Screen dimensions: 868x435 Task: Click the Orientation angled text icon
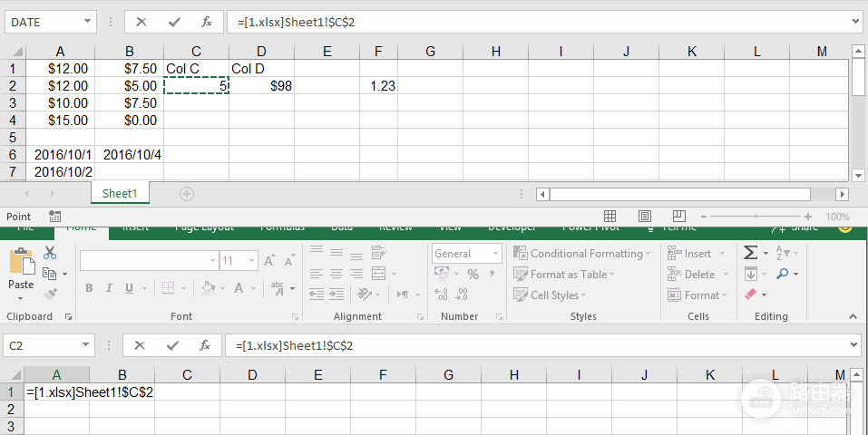point(365,294)
